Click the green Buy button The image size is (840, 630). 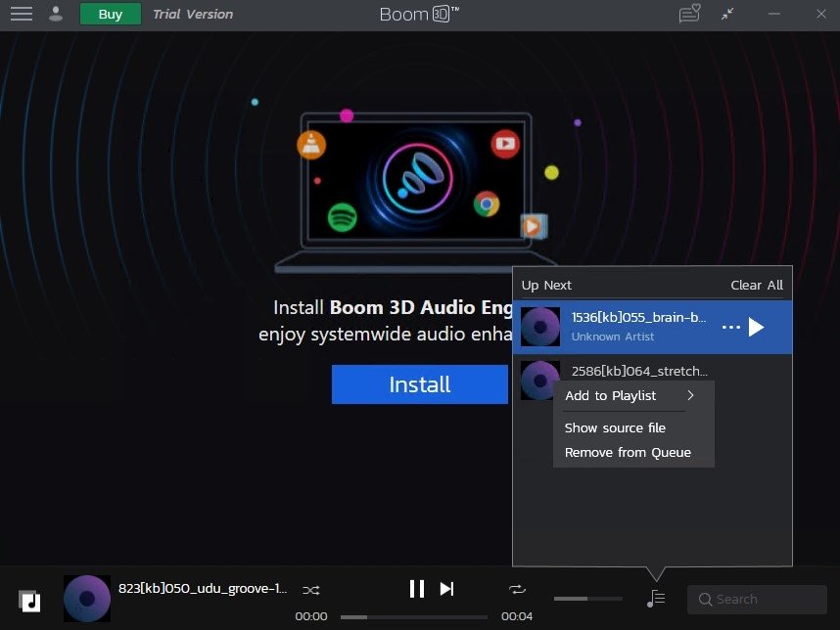[111, 14]
